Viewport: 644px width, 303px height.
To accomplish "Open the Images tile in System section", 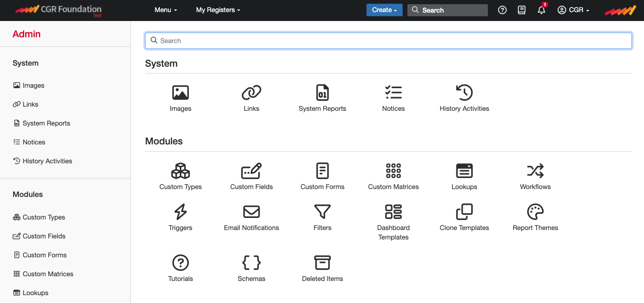I will point(180,99).
